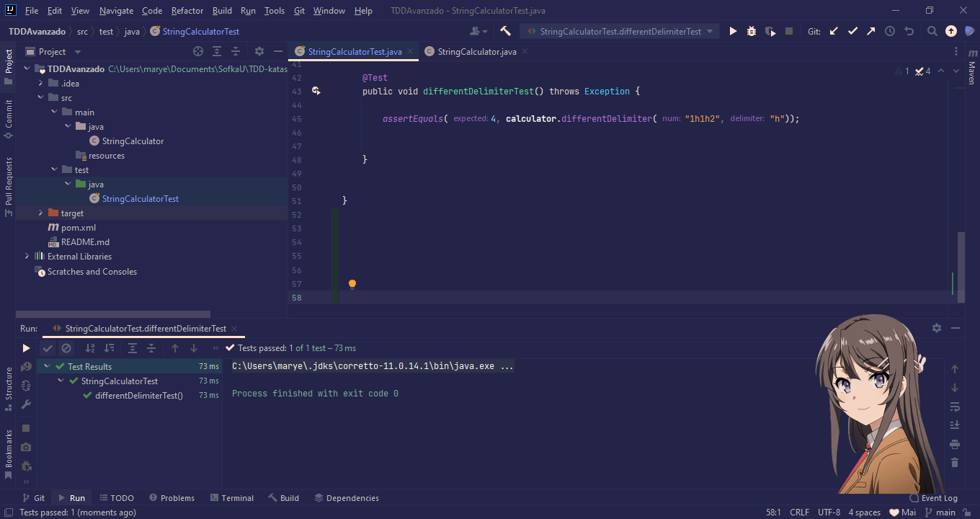This screenshot has height=519, width=980.
Task: Expand the target folder
Action: (41, 213)
